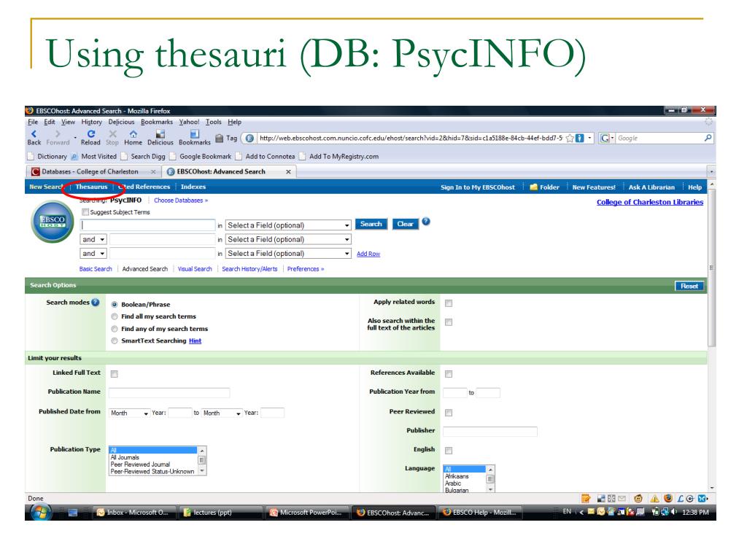Open the Most Visited bookmark
This screenshot has width=747, height=560.
(x=94, y=156)
